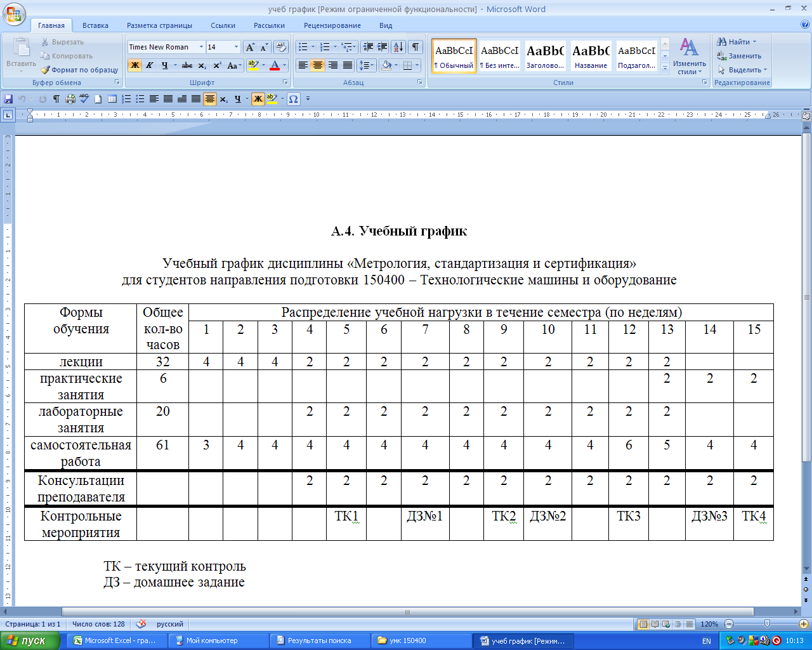Open the font size 14 dropdown
This screenshot has width=812, height=650.
point(236,47)
